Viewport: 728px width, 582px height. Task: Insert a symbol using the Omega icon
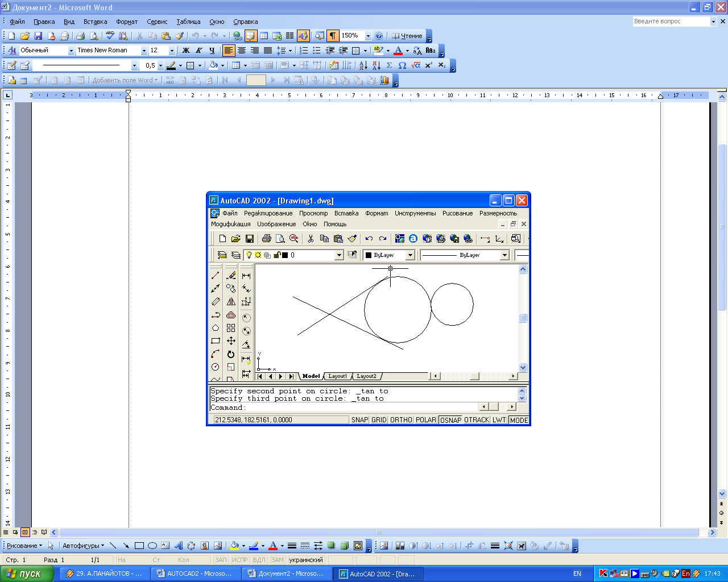pyautogui.click(x=402, y=65)
